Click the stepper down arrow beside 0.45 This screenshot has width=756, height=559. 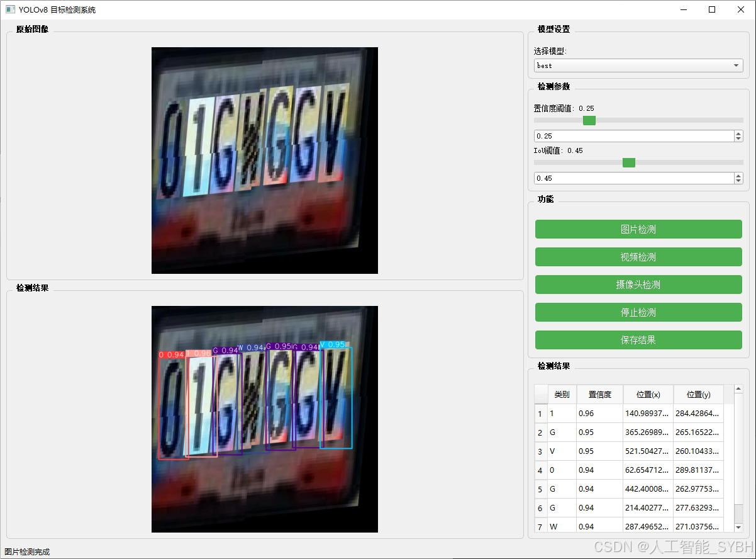pyautogui.click(x=738, y=181)
